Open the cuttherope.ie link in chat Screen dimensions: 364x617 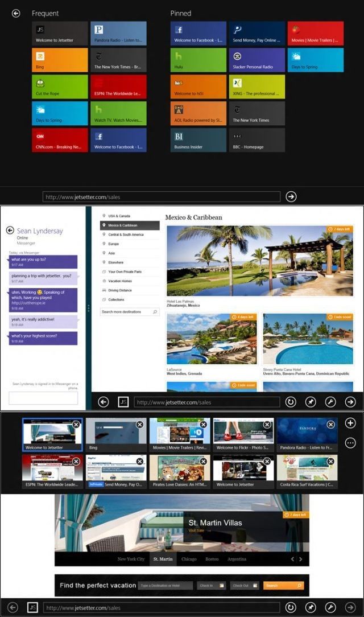(x=28, y=303)
